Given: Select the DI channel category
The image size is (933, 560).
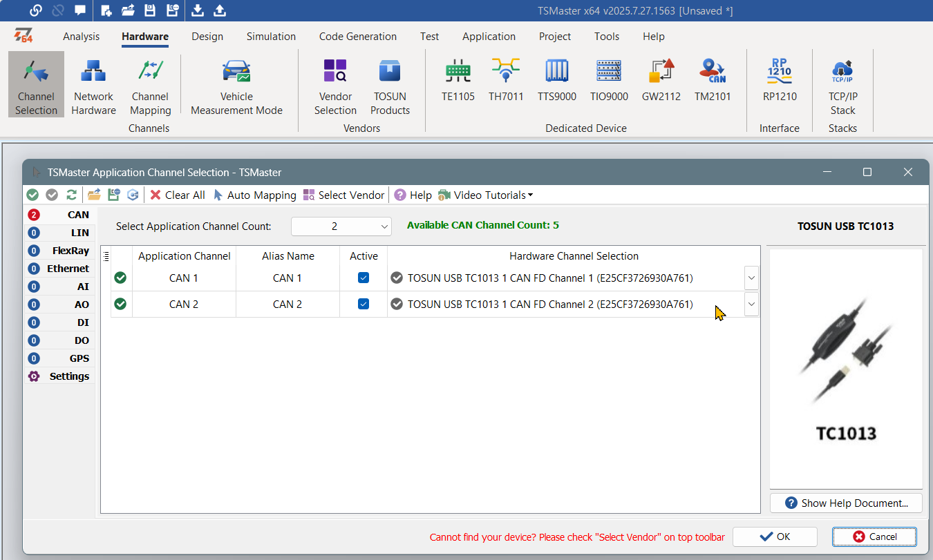Looking at the screenshot, I should [59, 322].
